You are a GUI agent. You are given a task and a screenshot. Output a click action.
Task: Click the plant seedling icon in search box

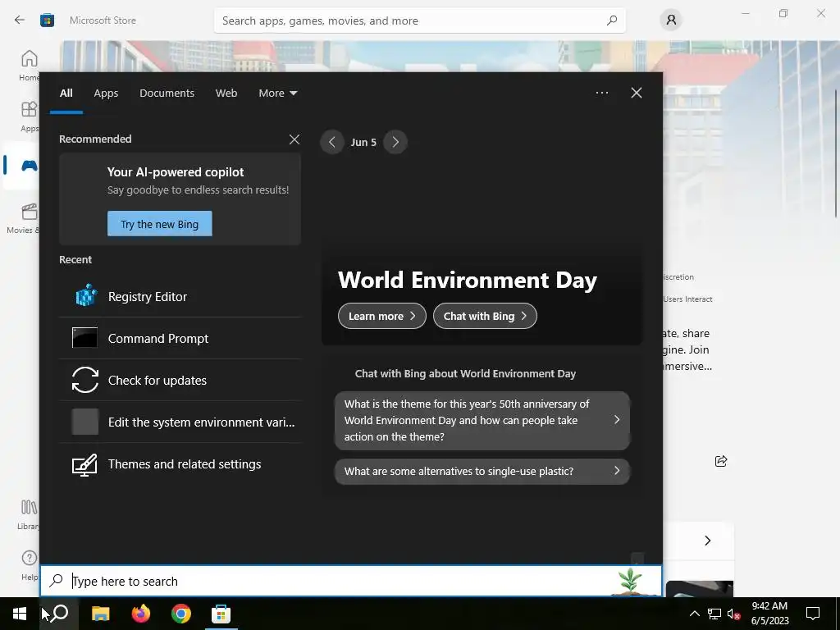pos(631,581)
